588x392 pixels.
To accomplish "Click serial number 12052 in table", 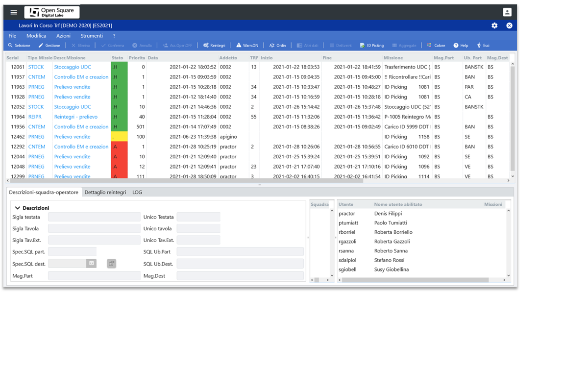I will [18, 107].
